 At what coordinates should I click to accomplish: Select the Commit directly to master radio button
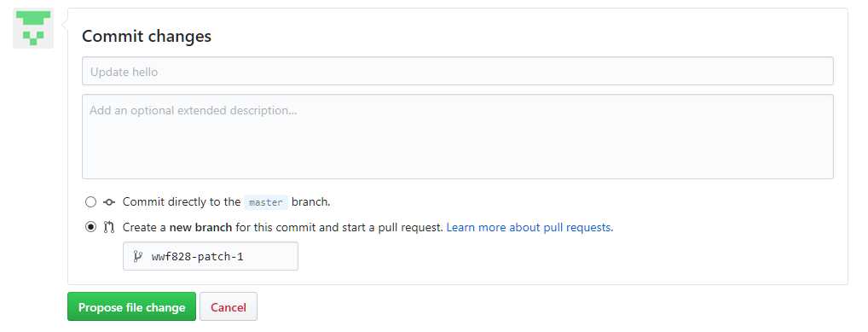[x=90, y=202]
